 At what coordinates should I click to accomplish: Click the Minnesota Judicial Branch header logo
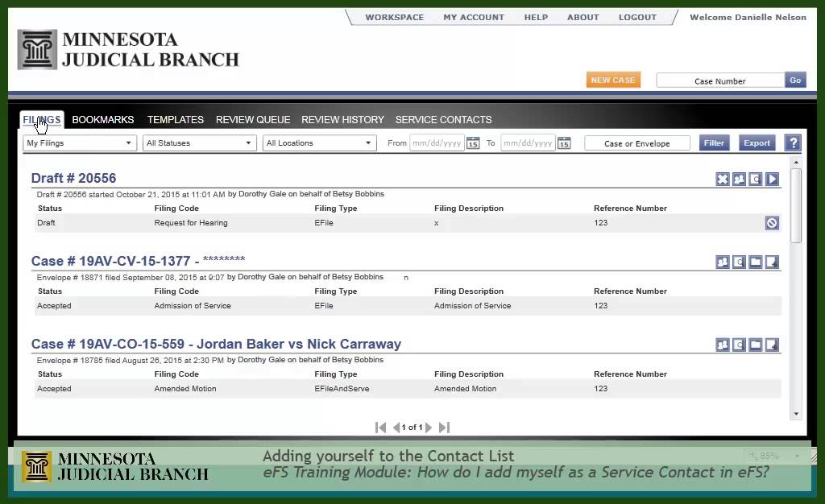click(x=128, y=49)
